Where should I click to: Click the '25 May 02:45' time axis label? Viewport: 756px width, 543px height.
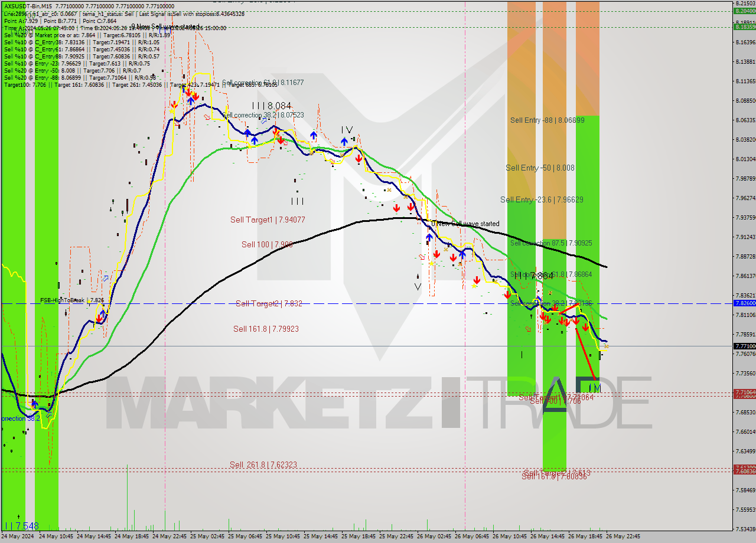click(207, 537)
